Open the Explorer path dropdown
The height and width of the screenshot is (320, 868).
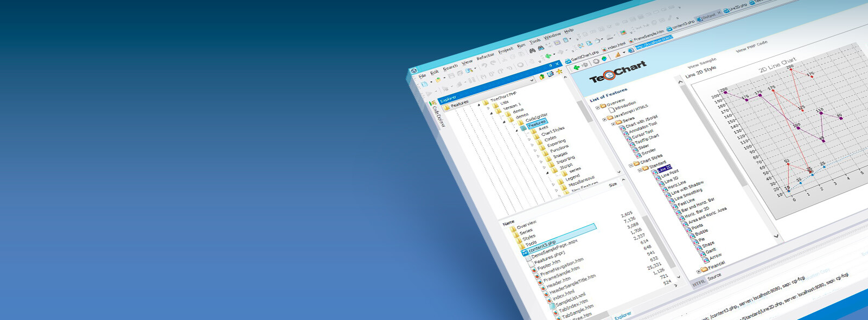(x=532, y=80)
